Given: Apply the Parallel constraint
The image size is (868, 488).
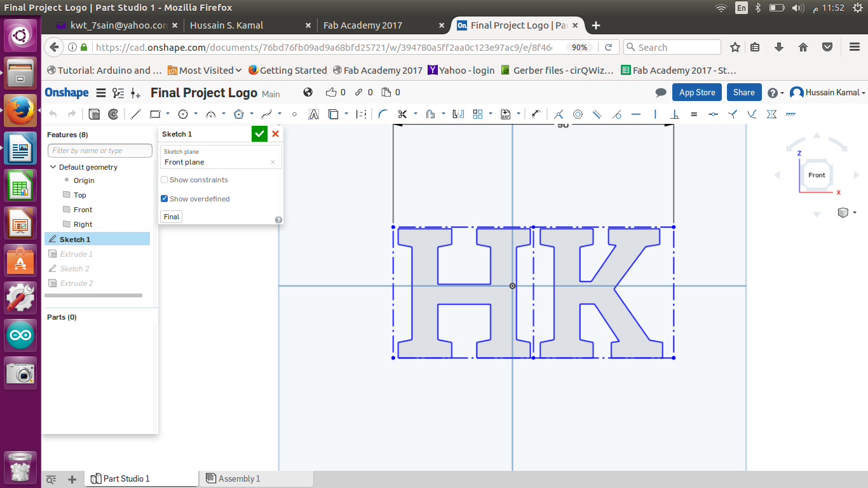Looking at the screenshot, I should point(597,114).
